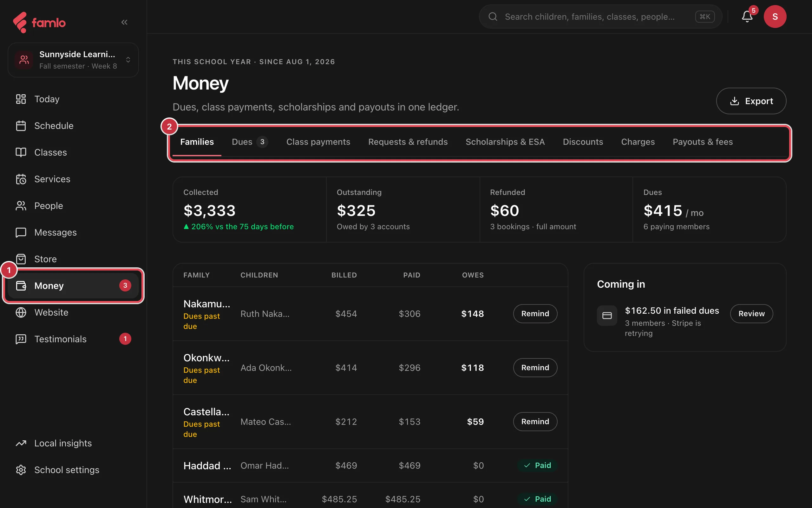
Task: Collapse the sidebar with double-chevron icon
Action: (124, 22)
